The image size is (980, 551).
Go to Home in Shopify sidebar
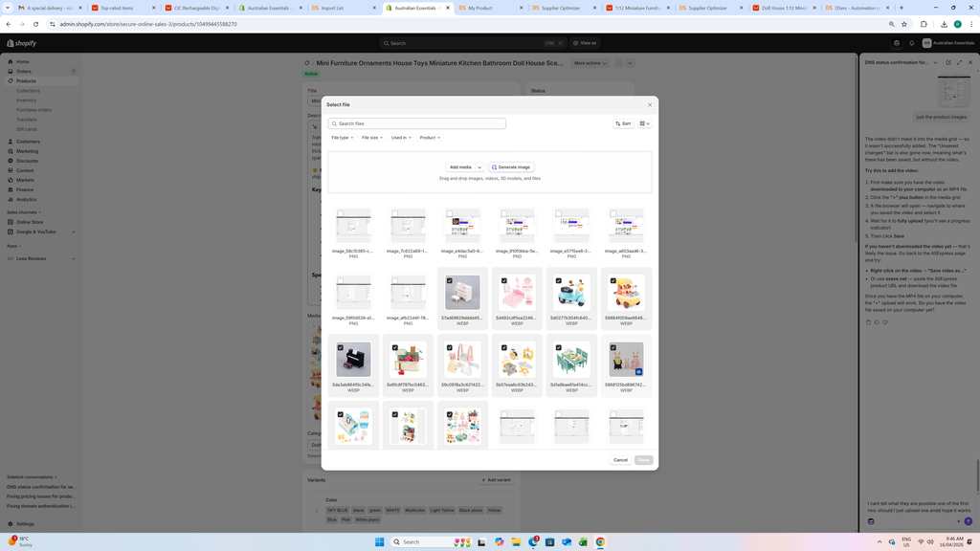point(23,62)
